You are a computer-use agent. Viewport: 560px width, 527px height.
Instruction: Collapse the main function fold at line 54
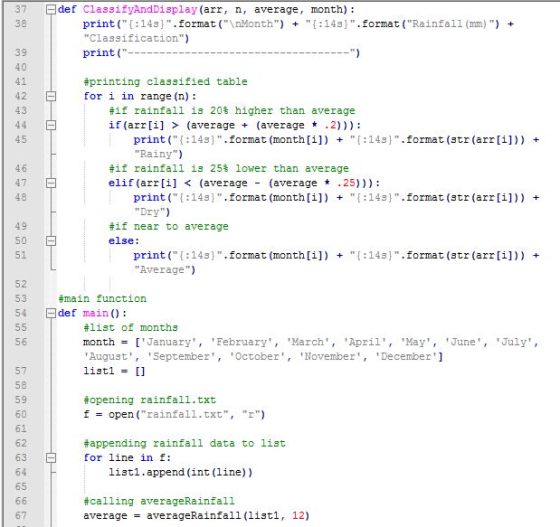pos(51,313)
